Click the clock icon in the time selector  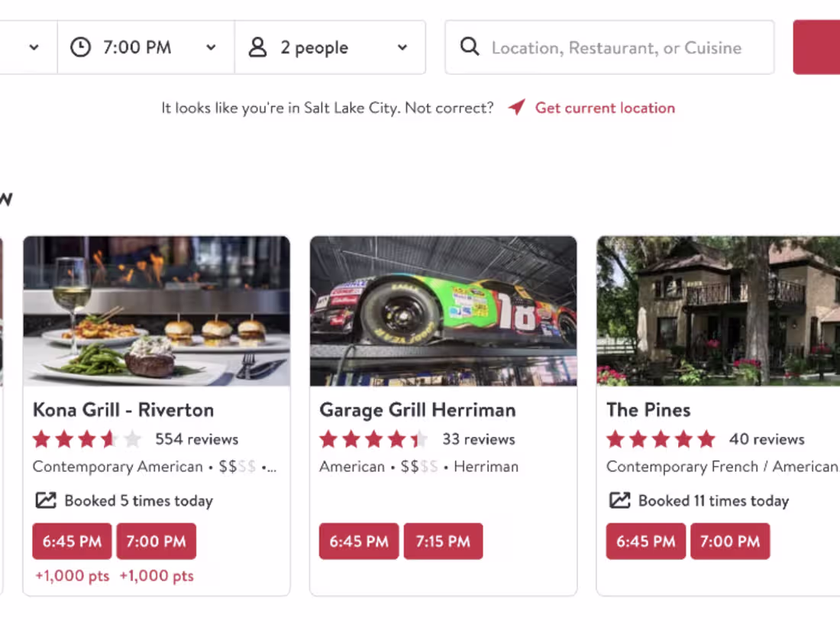coord(80,47)
